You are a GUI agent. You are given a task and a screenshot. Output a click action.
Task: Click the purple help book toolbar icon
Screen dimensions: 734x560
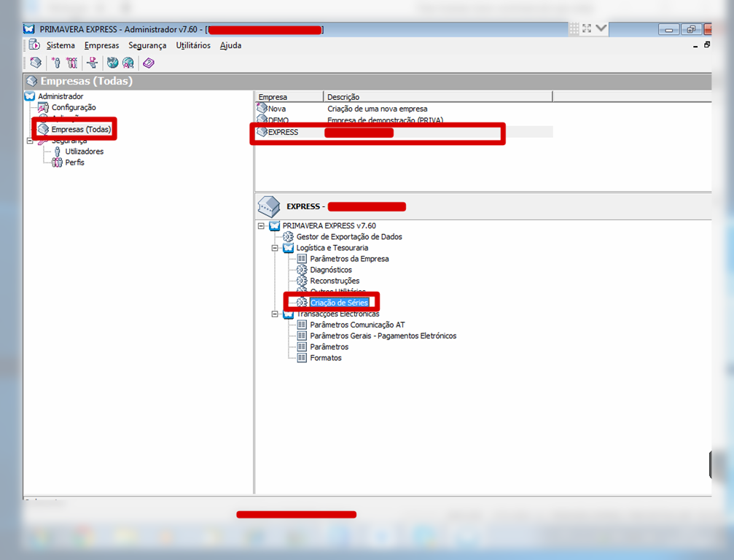coord(148,63)
